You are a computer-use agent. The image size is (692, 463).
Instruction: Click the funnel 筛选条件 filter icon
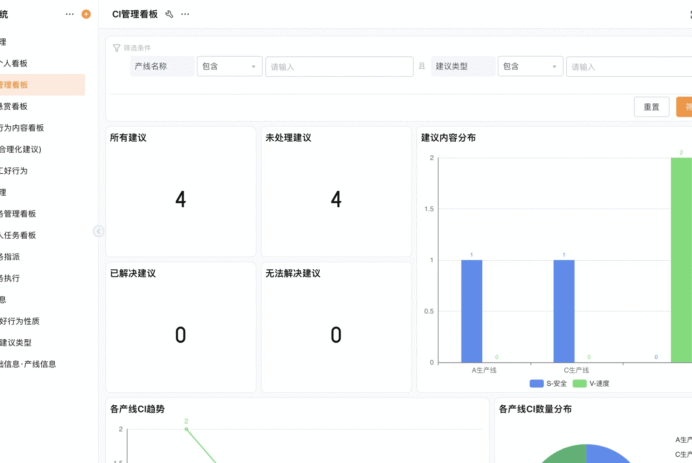coord(117,48)
